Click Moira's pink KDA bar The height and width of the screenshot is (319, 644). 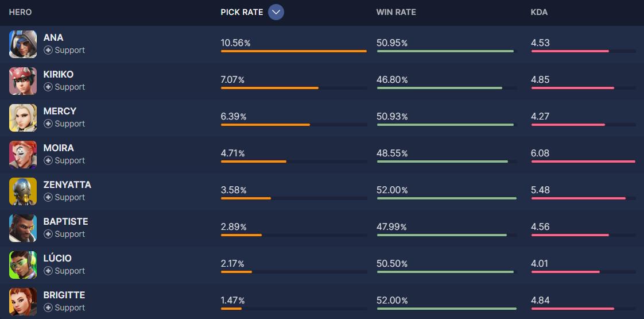click(583, 162)
